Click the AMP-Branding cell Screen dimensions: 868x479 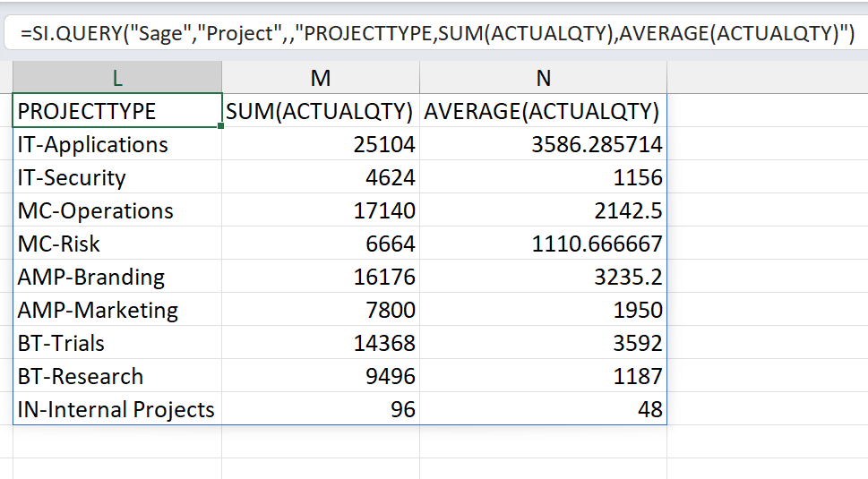pyautogui.click(x=117, y=277)
